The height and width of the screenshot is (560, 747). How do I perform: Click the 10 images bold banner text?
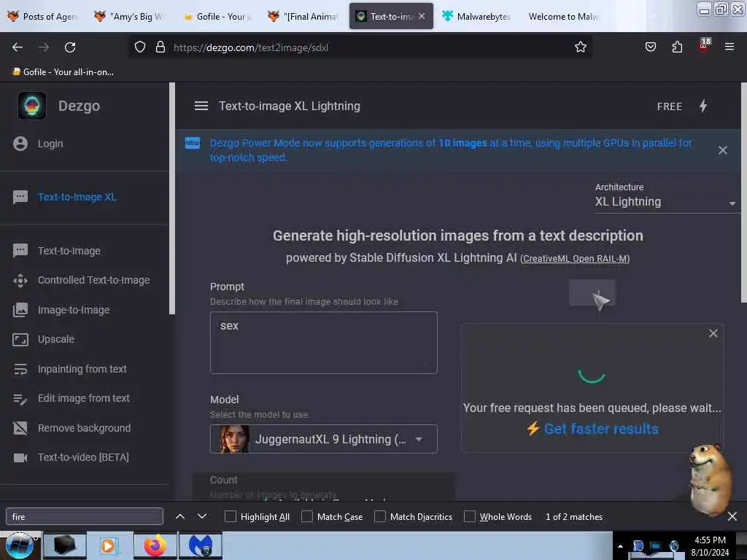pyautogui.click(x=462, y=143)
